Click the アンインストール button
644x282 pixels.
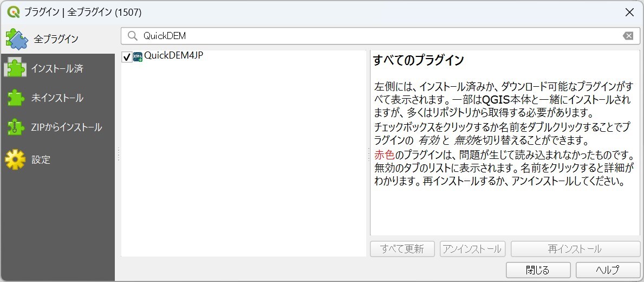(472, 249)
